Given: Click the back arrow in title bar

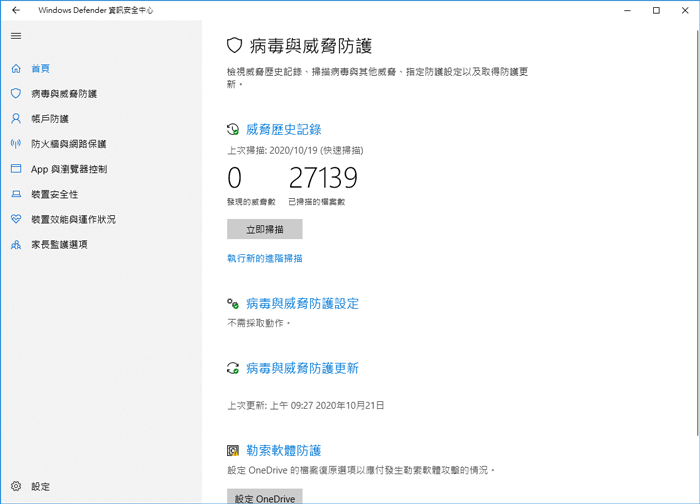Looking at the screenshot, I should click(16, 10).
